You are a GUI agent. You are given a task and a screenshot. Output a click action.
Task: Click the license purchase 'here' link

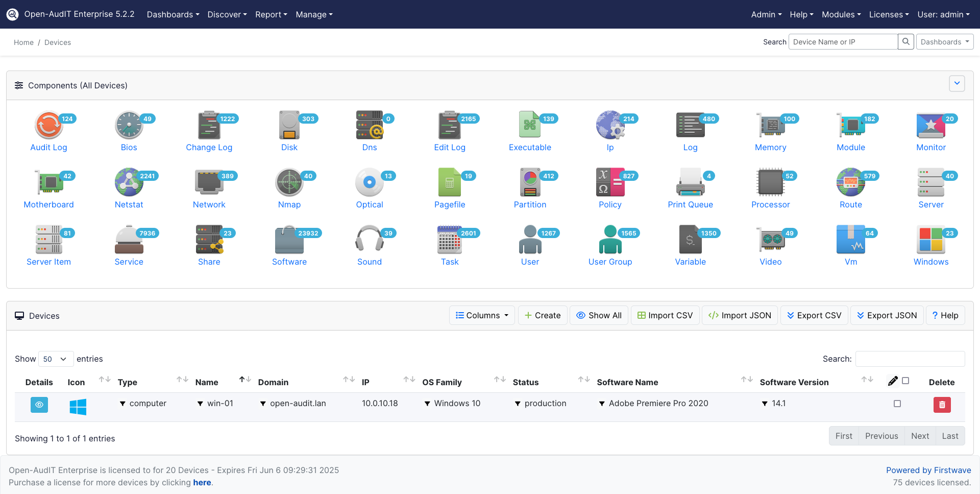202,482
